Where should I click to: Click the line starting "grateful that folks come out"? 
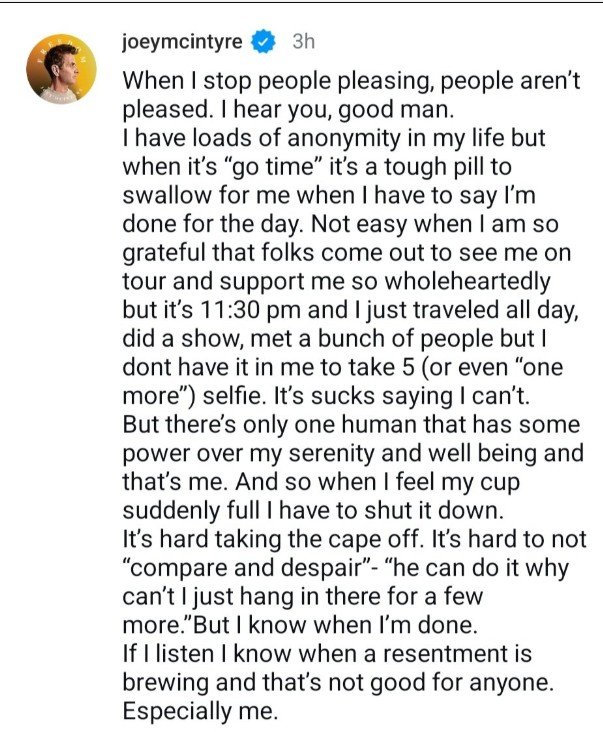tap(347, 253)
